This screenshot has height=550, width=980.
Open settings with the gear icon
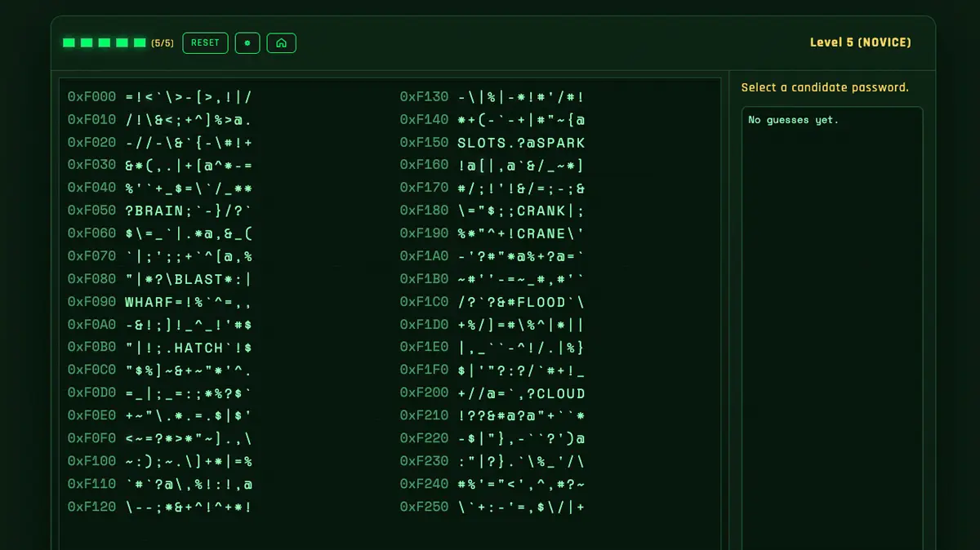pyautogui.click(x=247, y=43)
